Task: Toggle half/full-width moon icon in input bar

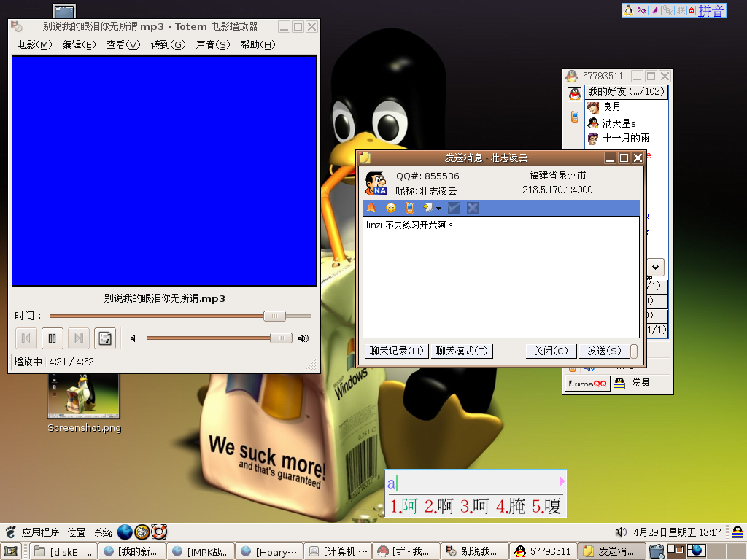Action: pyautogui.click(x=656, y=10)
